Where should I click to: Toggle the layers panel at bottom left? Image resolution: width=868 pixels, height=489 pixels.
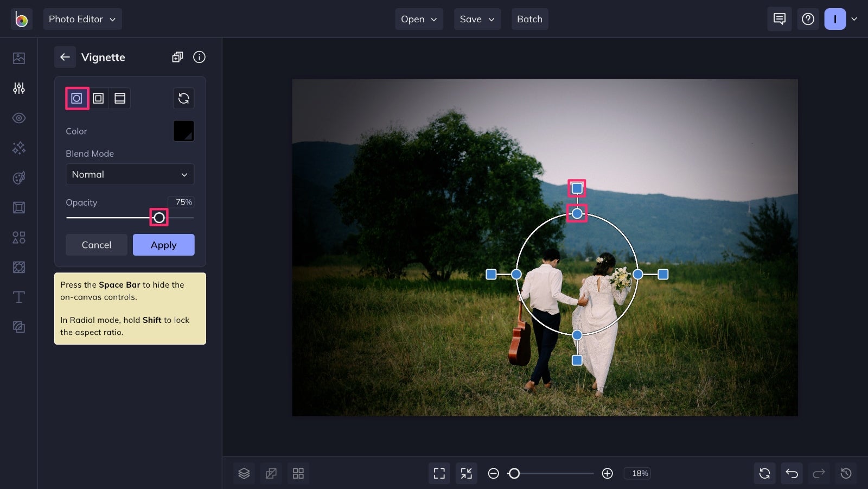pos(244,473)
